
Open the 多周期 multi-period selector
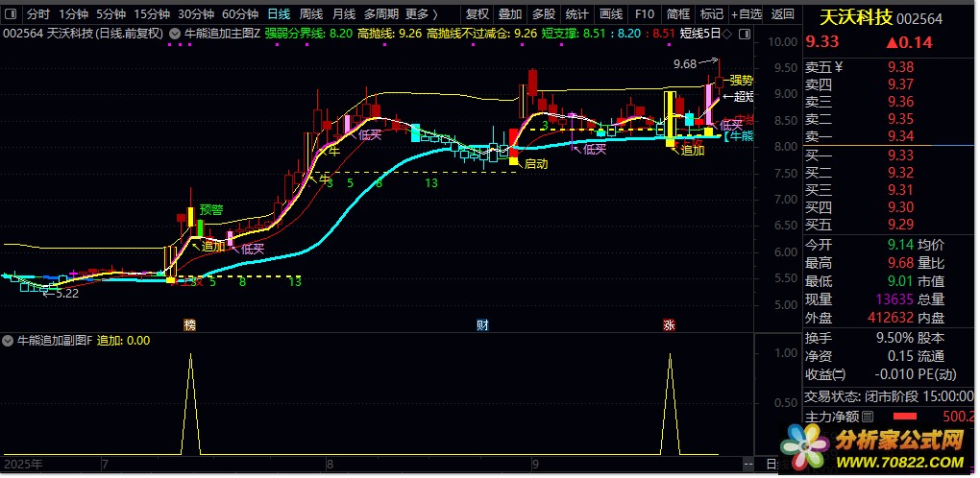(x=380, y=14)
